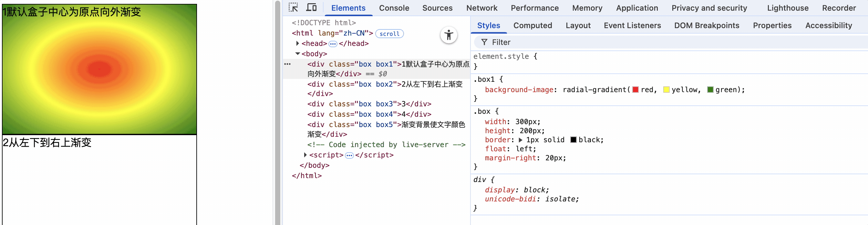Open the Sources panel tab

click(x=437, y=8)
